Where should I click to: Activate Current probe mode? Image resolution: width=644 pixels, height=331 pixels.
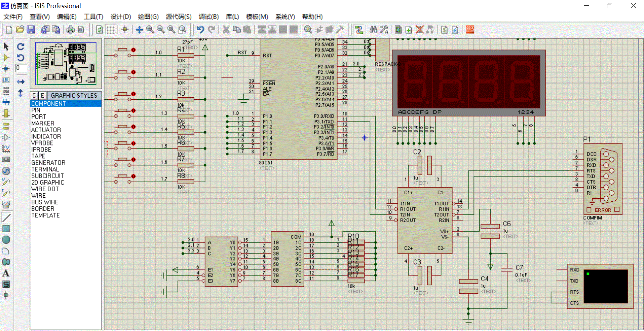(x=6, y=193)
